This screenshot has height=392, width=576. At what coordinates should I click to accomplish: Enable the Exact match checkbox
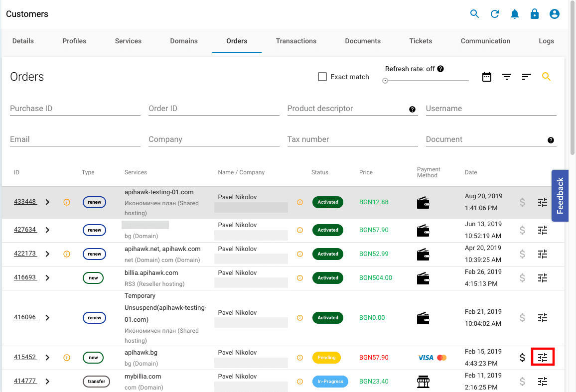(x=322, y=77)
